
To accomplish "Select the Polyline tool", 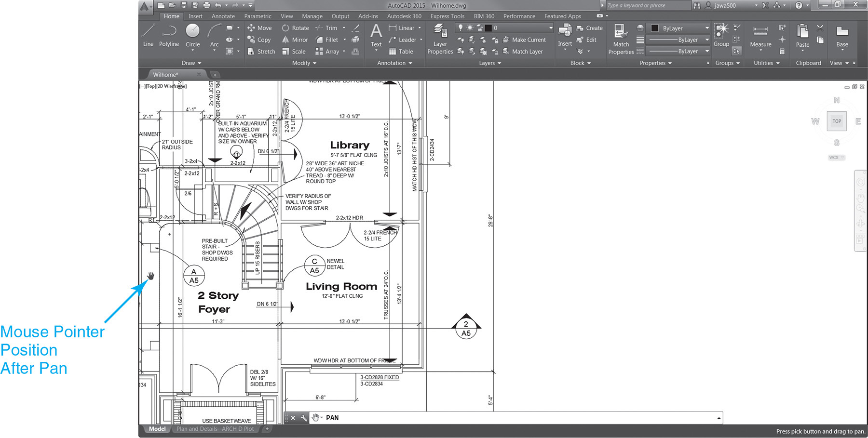I will 169,35.
